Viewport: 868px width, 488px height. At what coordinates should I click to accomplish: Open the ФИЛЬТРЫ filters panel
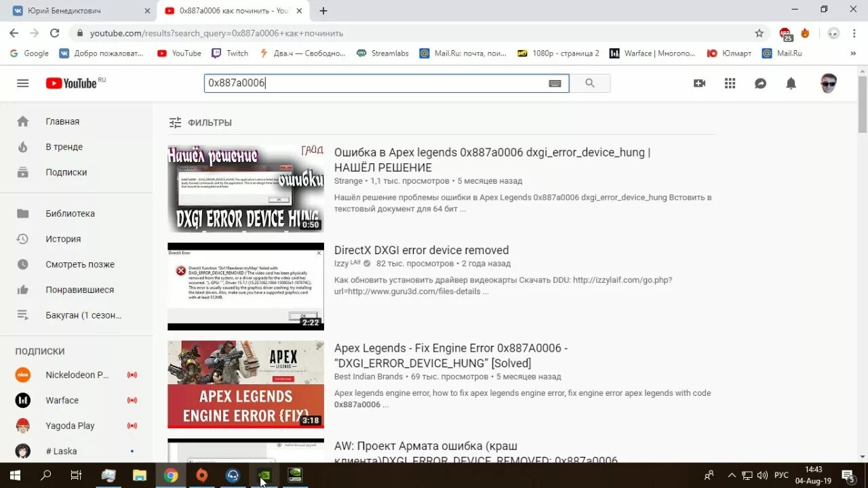pyautogui.click(x=200, y=123)
